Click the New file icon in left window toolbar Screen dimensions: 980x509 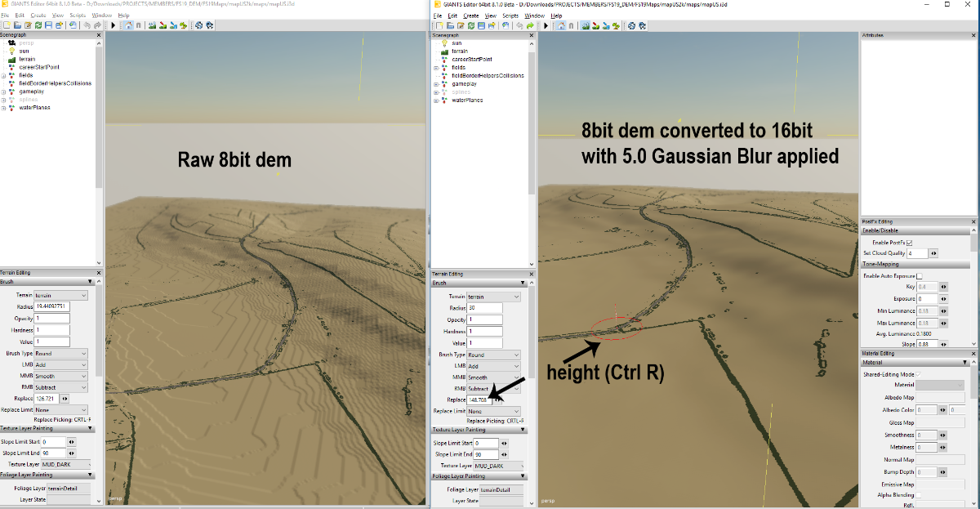6,25
